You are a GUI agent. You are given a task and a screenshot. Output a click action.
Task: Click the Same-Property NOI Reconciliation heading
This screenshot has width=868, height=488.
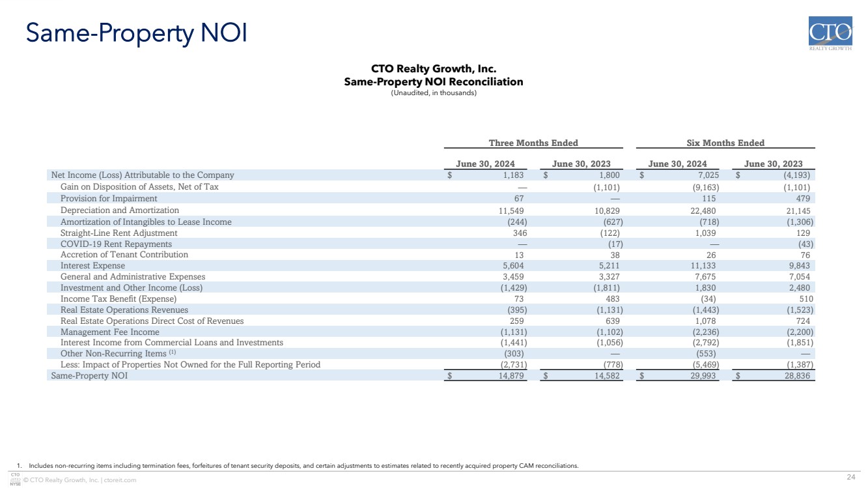(x=433, y=81)
